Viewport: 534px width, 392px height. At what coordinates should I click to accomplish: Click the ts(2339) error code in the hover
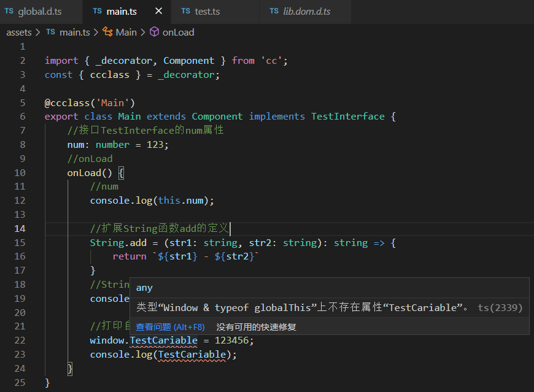point(500,307)
